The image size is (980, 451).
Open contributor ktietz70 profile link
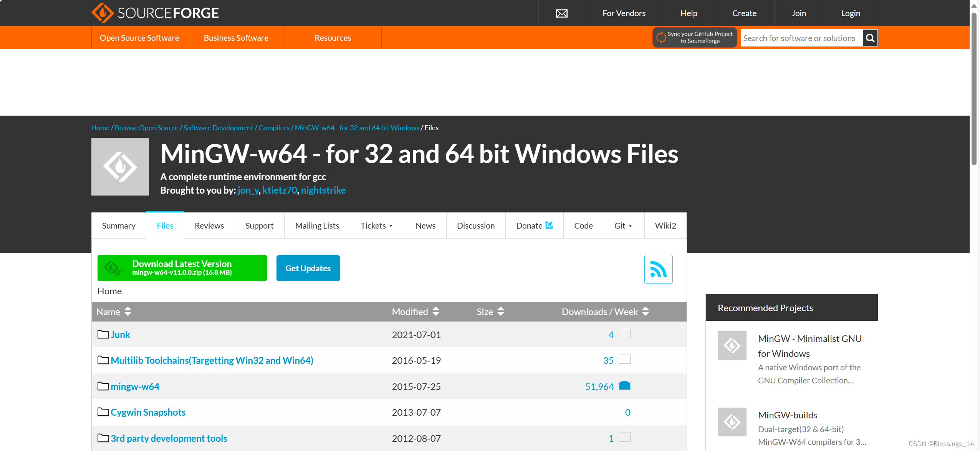tap(280, 190)
